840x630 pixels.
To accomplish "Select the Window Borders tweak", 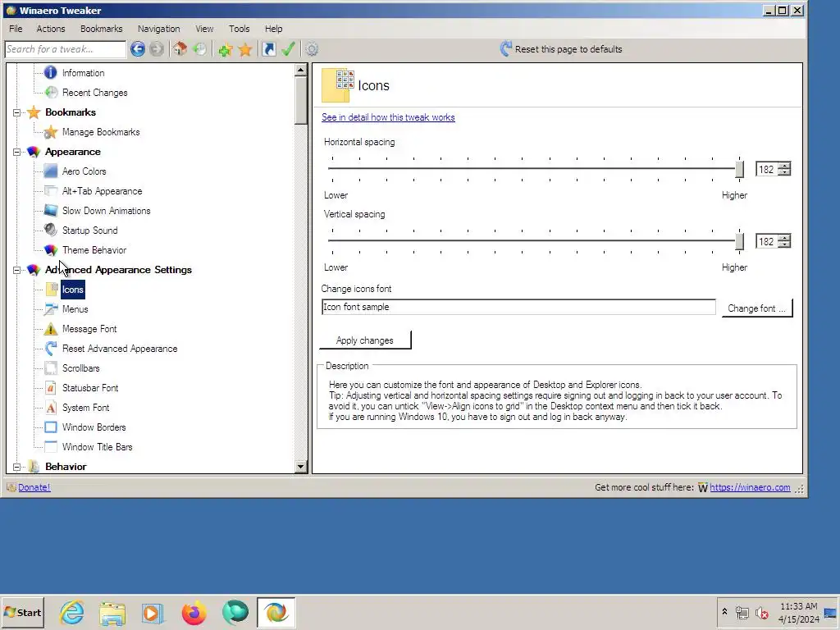I will click(x=94, y=427).
